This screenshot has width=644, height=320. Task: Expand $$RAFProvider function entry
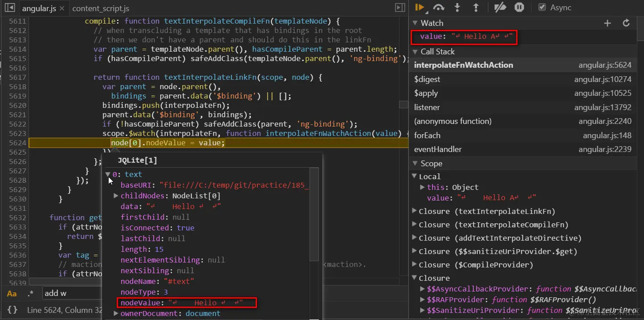click(423, 299)
